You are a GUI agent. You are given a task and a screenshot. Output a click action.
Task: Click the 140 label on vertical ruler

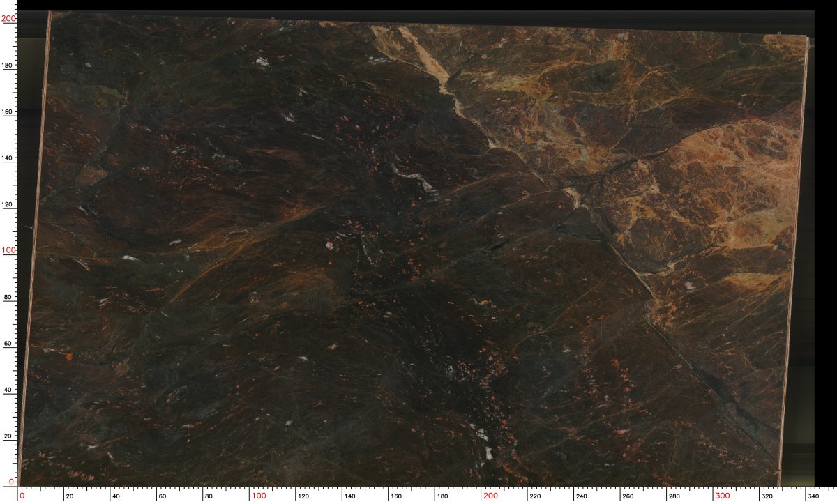click(7, 158)
